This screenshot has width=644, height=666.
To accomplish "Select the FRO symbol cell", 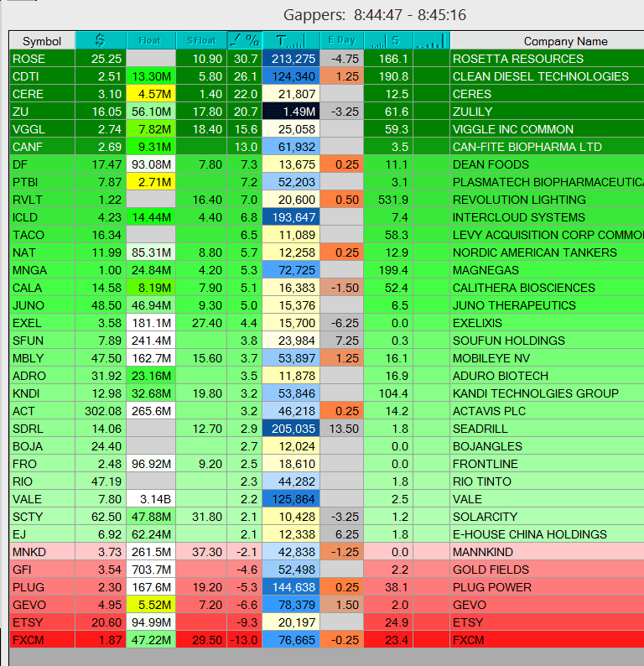I will tap(43, 464).
